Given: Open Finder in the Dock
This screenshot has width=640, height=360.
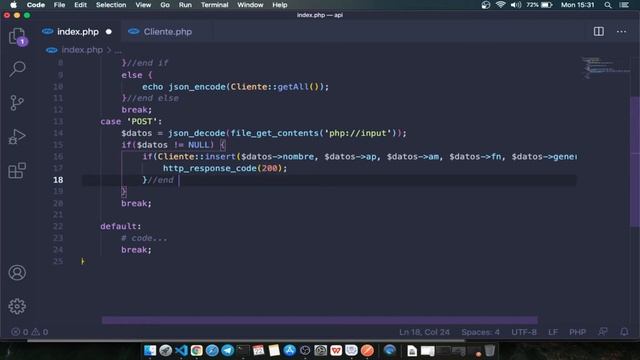Looking at the screenshot, I should coord(150,350).
